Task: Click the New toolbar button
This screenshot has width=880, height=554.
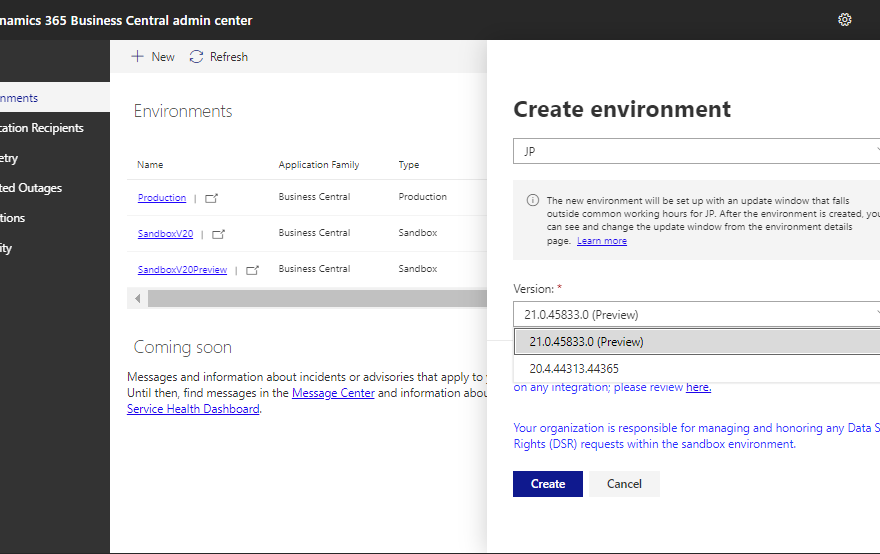Action: point(153,56)
